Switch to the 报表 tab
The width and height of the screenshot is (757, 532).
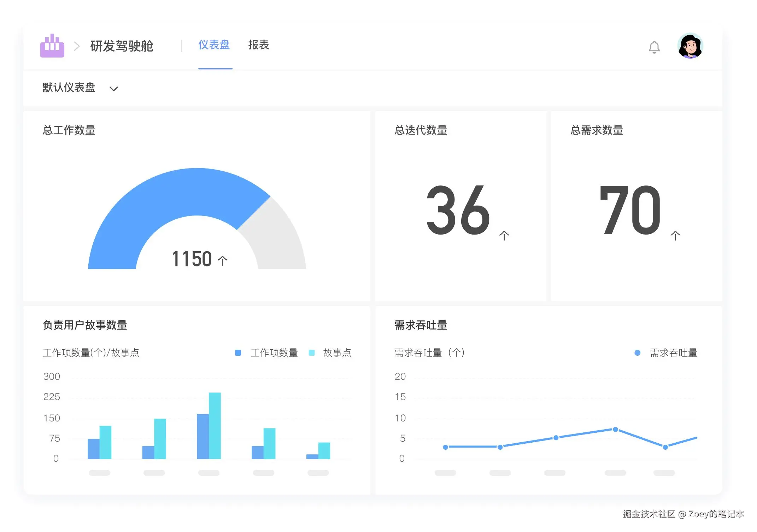258,45
